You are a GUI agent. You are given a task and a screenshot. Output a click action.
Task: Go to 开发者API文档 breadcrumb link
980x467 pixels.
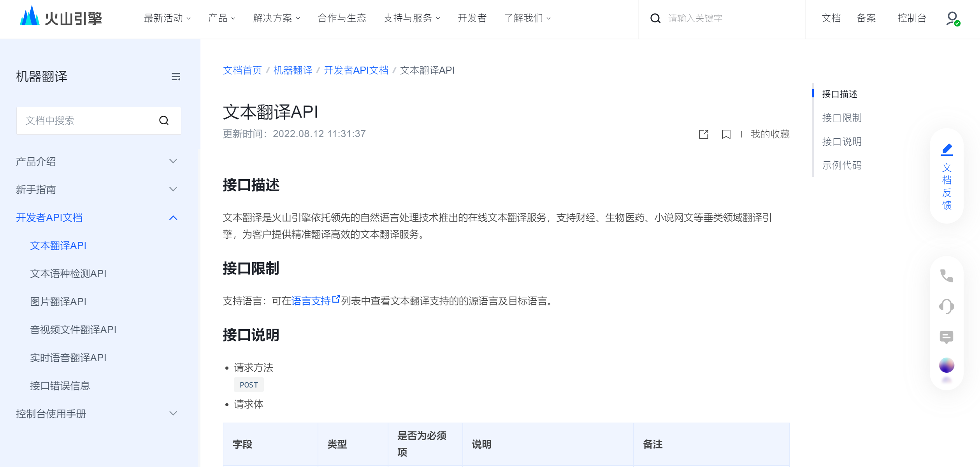coord(356,70)
